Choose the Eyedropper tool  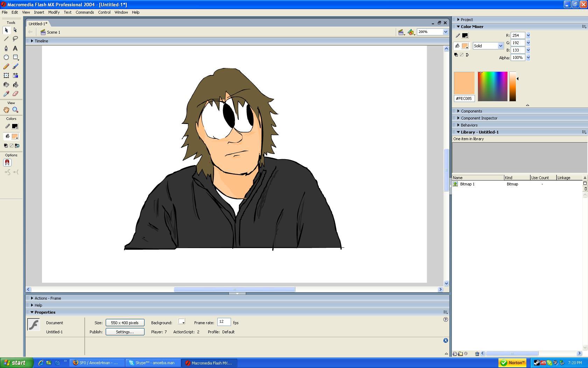coord(6,94)
